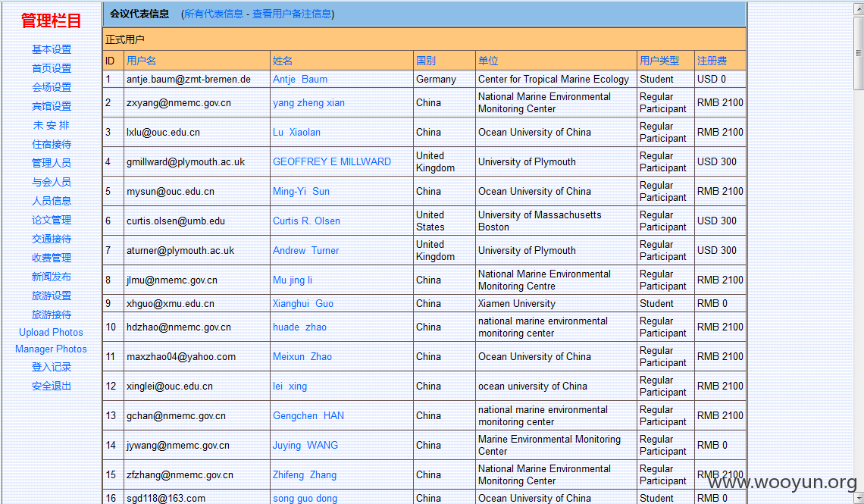Open yang zheng xian's profile
The image size is (864, 504).
click(308, 103)
